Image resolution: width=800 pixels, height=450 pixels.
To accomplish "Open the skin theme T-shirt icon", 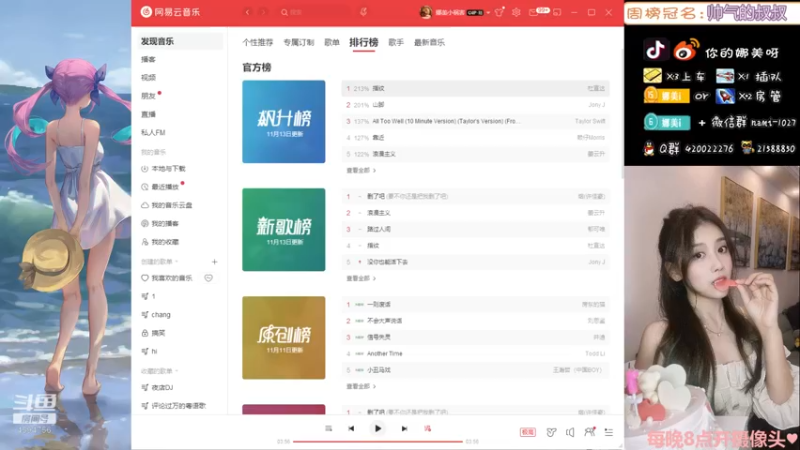I will click(x=499, y=12).
